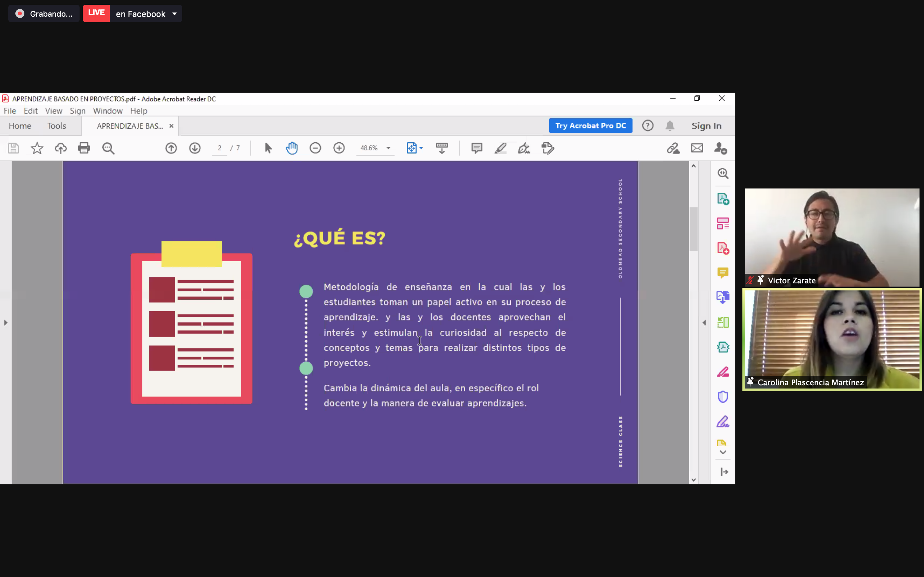Open the zoom percentage dropdown
Viewport: 924px width, 577px height.
tap(388, 148)
